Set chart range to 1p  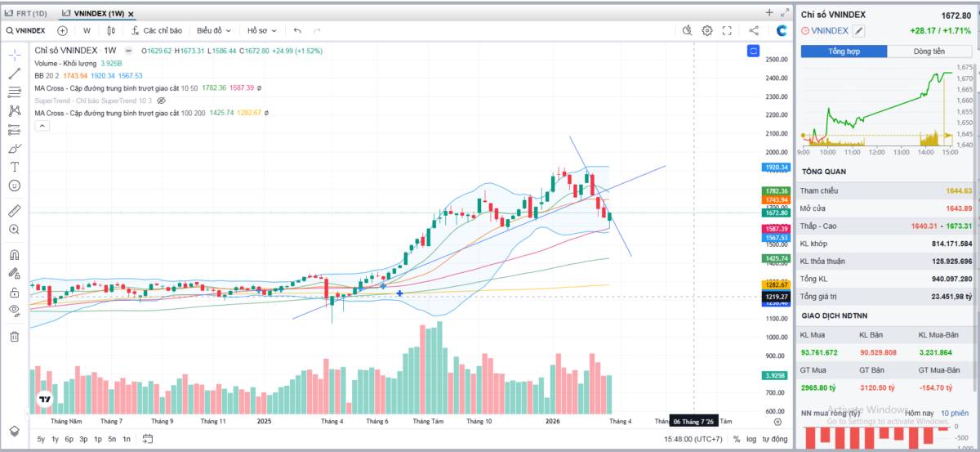[x=97, y=439]
